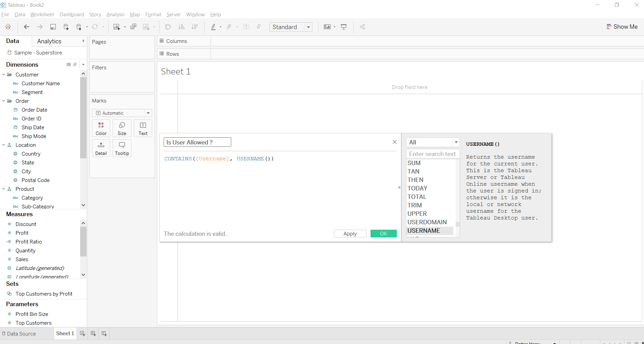Click the Clear Sheet icon
The width and height of the screenshot is (644, 344).
point(146,27)
